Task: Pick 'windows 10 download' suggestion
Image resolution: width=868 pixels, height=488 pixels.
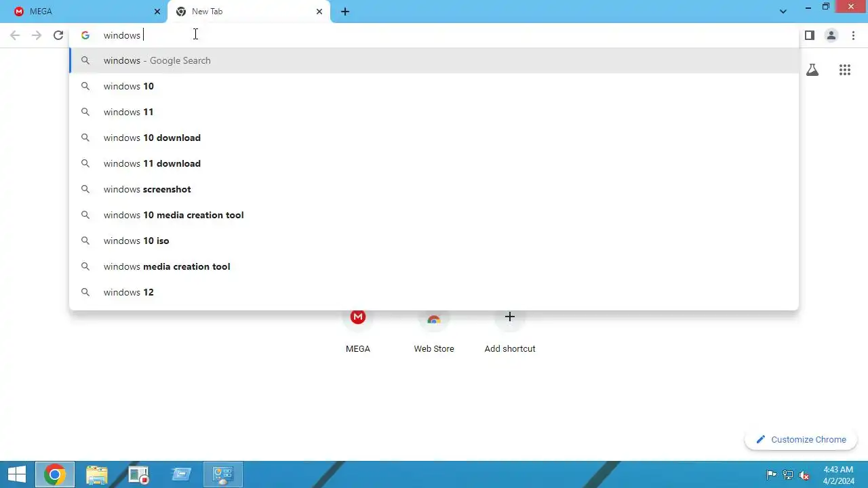Action: click(434, 138)
